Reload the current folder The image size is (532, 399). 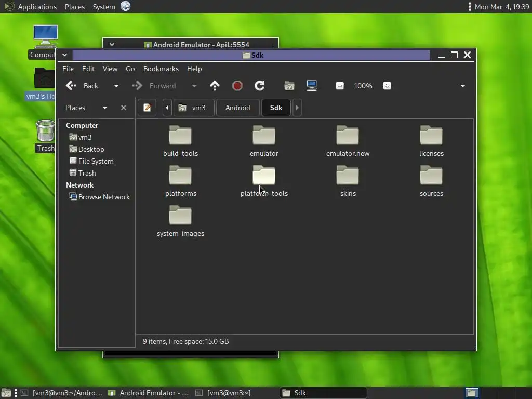pos(260,86)
